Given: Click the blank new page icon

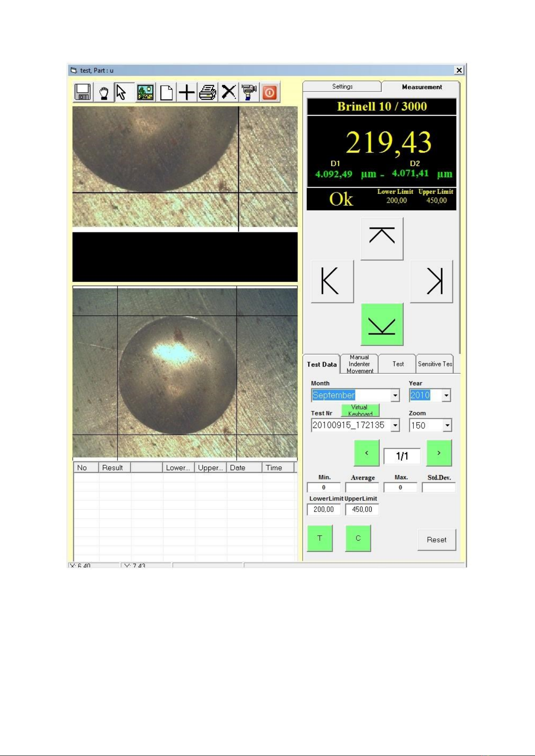Looking at the screenshot, I should (x=167, y=92).
